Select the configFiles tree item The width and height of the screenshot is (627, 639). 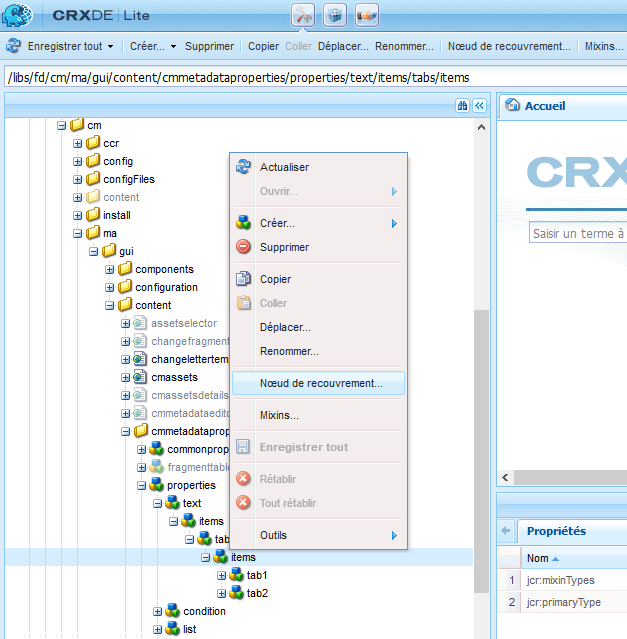(129, 179)
